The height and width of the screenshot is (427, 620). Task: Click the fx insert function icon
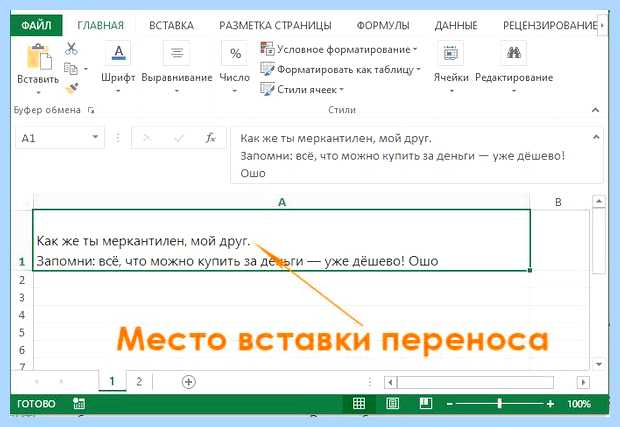210,138
